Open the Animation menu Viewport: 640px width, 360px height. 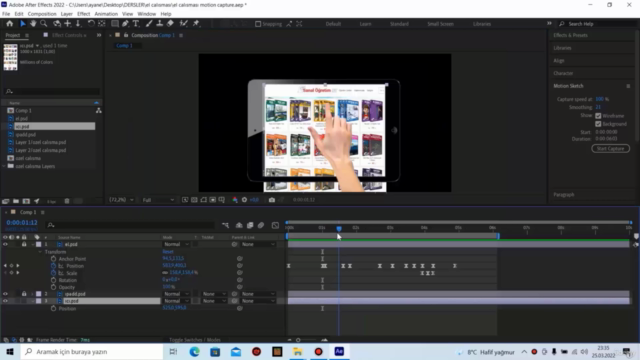coord(106,14)
